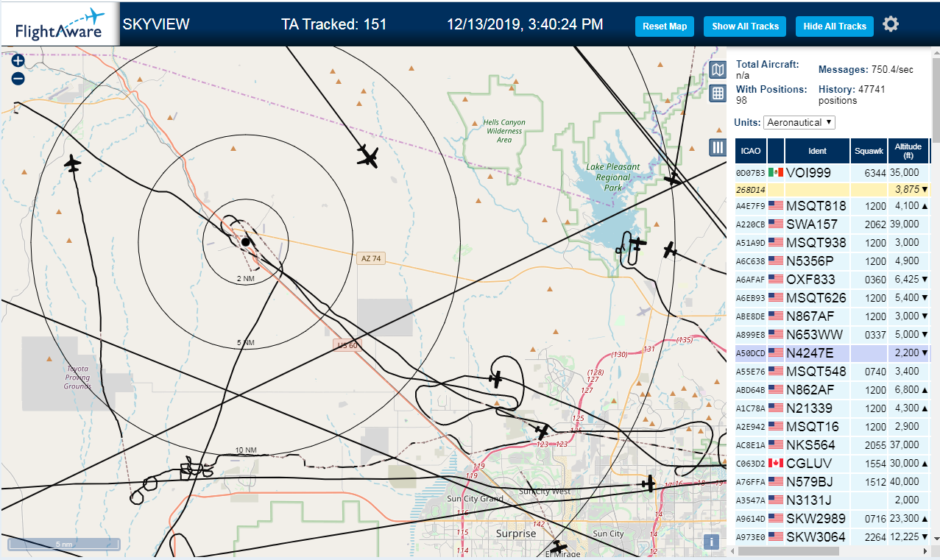Open the map layer switcher icon
The height and width of the screenshot is (560, 940).
coord(718,71)
